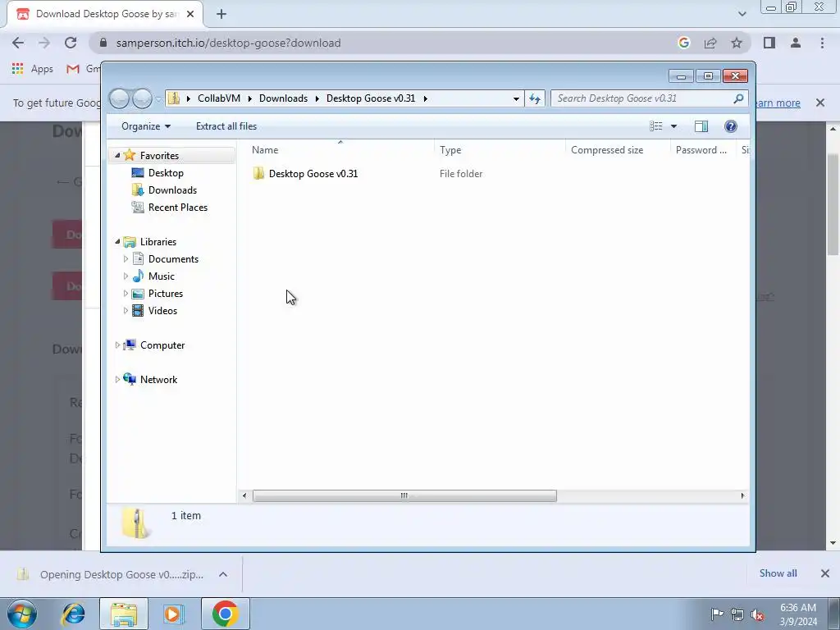
Task: Click Show all downloads
Action: (x=778, y=573)
